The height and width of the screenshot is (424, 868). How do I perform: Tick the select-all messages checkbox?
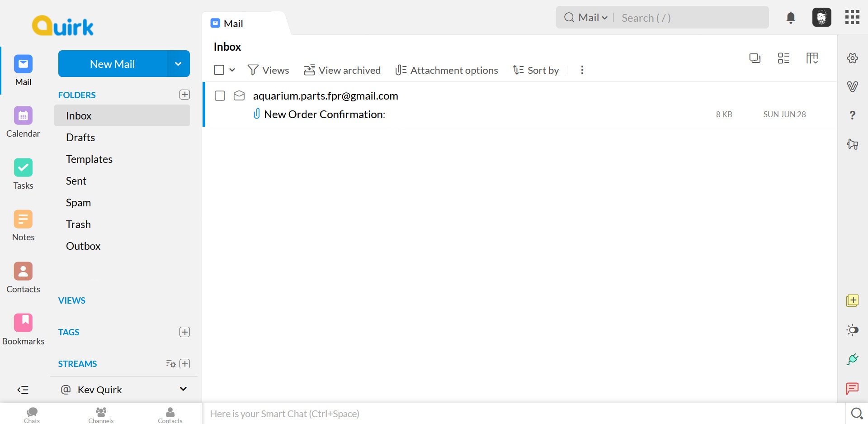point(220,70)
